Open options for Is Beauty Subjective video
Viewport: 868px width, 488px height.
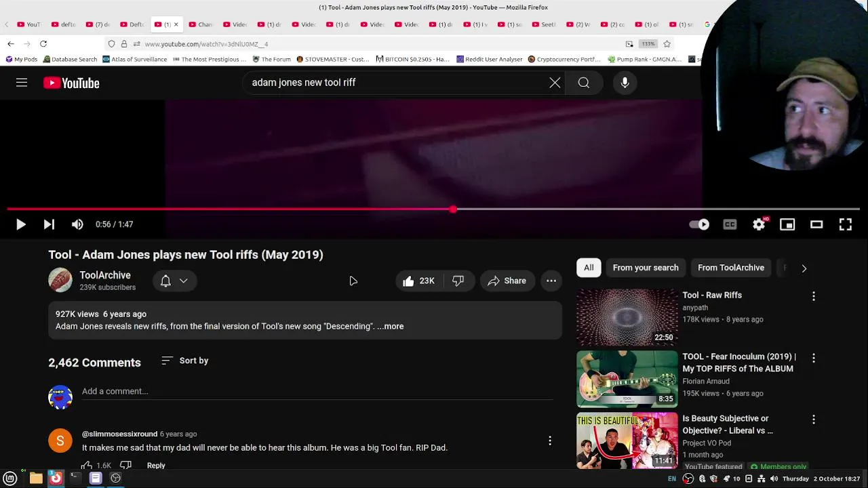814,420
